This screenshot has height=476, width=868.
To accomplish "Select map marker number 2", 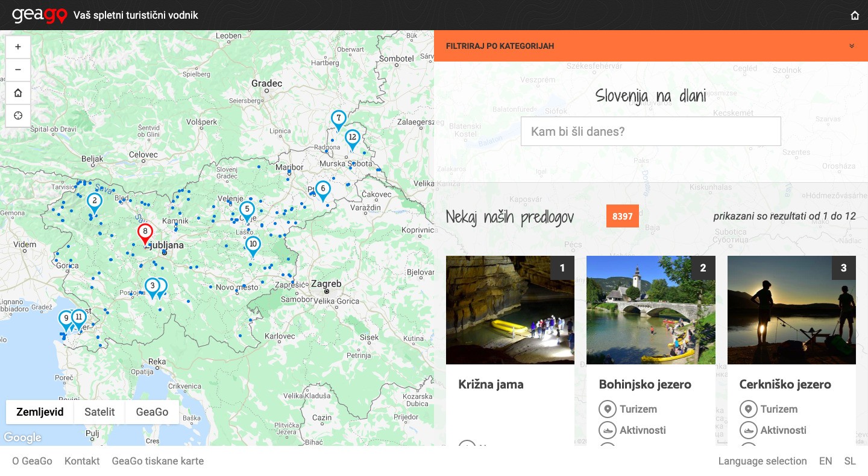I will tap(94, 202).
